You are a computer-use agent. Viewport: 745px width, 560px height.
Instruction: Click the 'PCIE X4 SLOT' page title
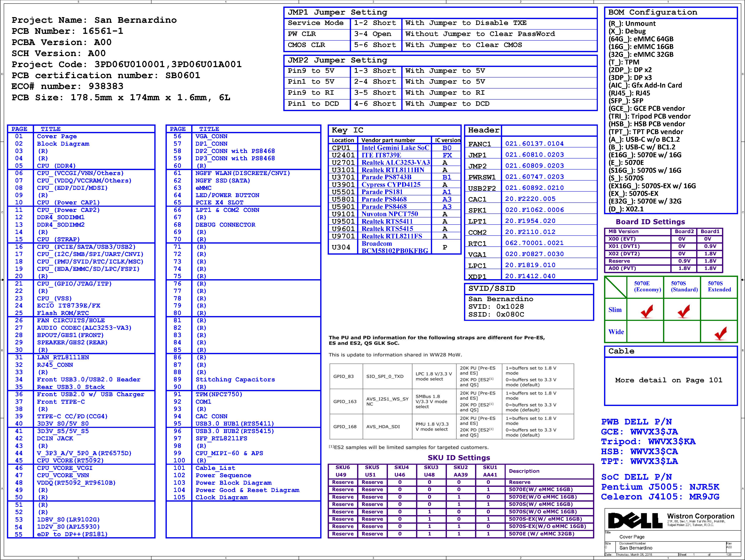pyautogui.click(x=219, y=203)
